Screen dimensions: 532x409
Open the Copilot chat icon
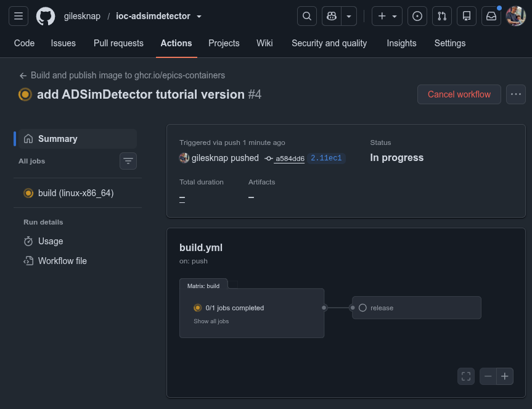pyautogui.click(x=332, y=16)
